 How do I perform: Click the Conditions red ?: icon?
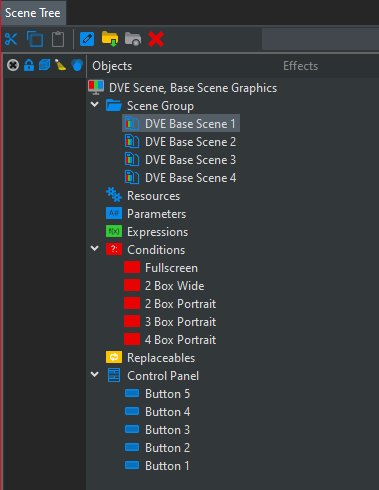tap(114, 249)
